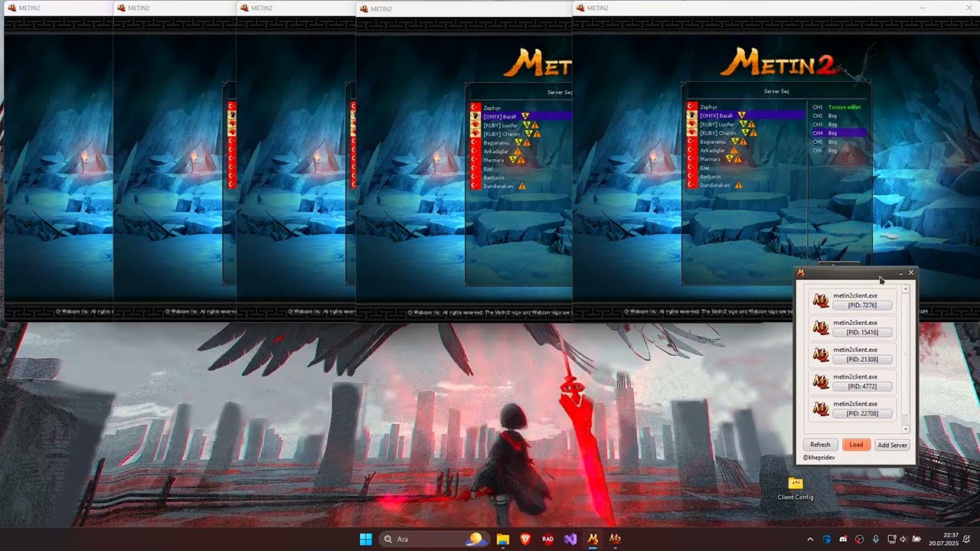Screen dimensions: 980x551
Task: Click the Dandanakan warning triangle, rightmost window
Action: 739,184
